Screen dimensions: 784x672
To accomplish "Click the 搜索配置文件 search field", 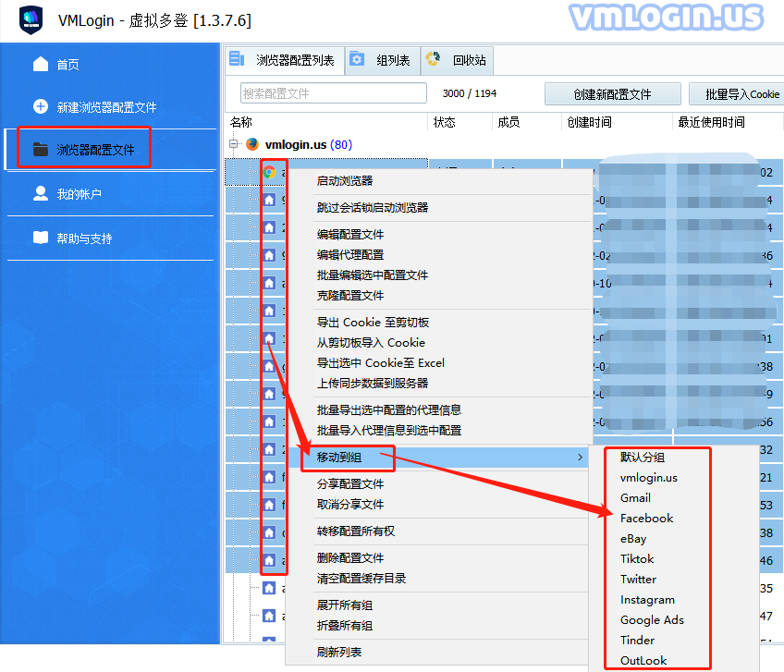I will click(334, 93).
